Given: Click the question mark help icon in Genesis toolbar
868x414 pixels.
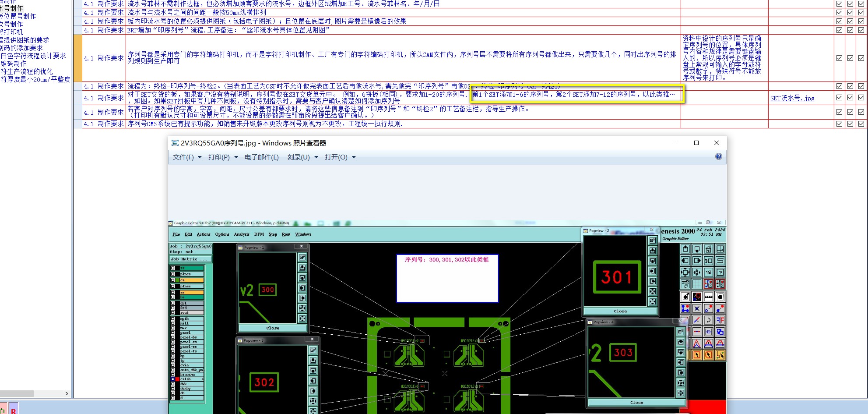Looking at the screenshot, I should (720, 272).
